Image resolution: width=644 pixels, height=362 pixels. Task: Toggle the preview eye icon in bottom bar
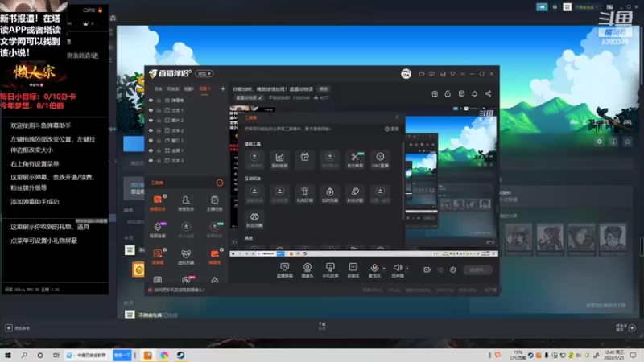click(440, 269)
